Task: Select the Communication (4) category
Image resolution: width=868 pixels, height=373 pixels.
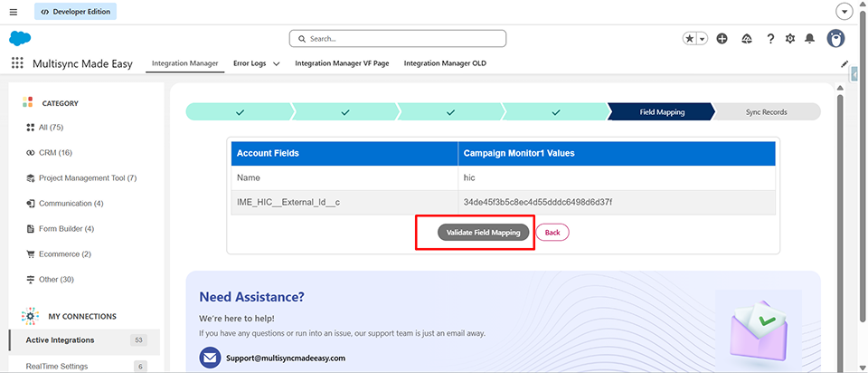Action: (71, 204)
